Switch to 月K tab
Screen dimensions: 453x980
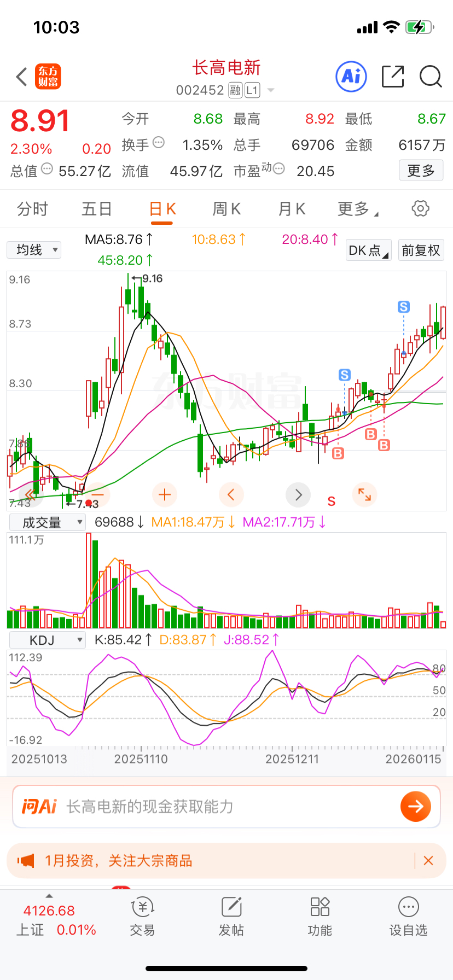click(x=292, y=209)
